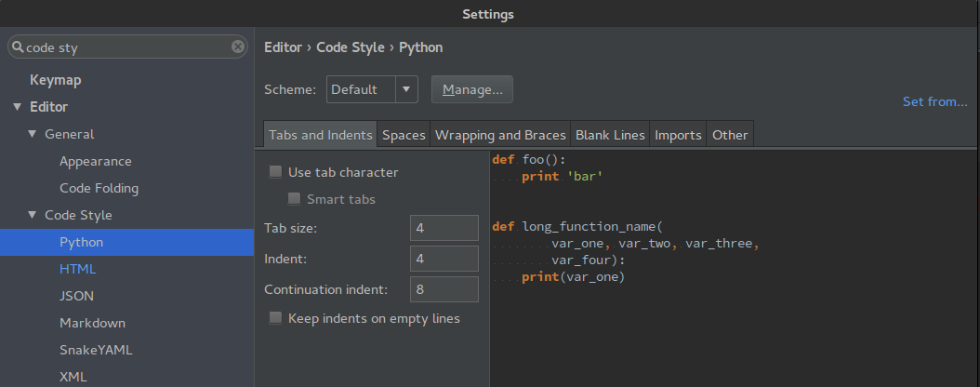Switch to the Other tab
The height and width of the screenshot is (387, 980).
[x=730, y=134]
